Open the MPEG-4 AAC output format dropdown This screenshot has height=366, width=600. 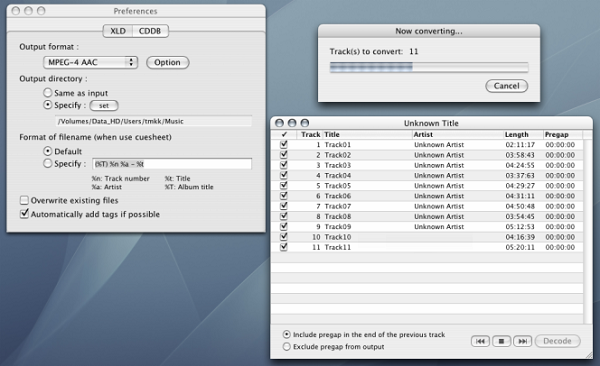[90, 62]
